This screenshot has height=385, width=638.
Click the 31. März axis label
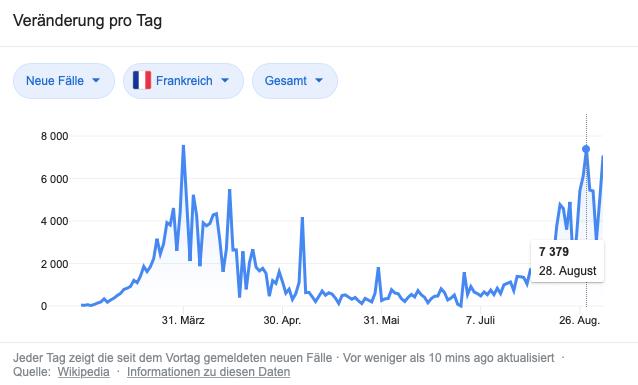click(183, 320)
